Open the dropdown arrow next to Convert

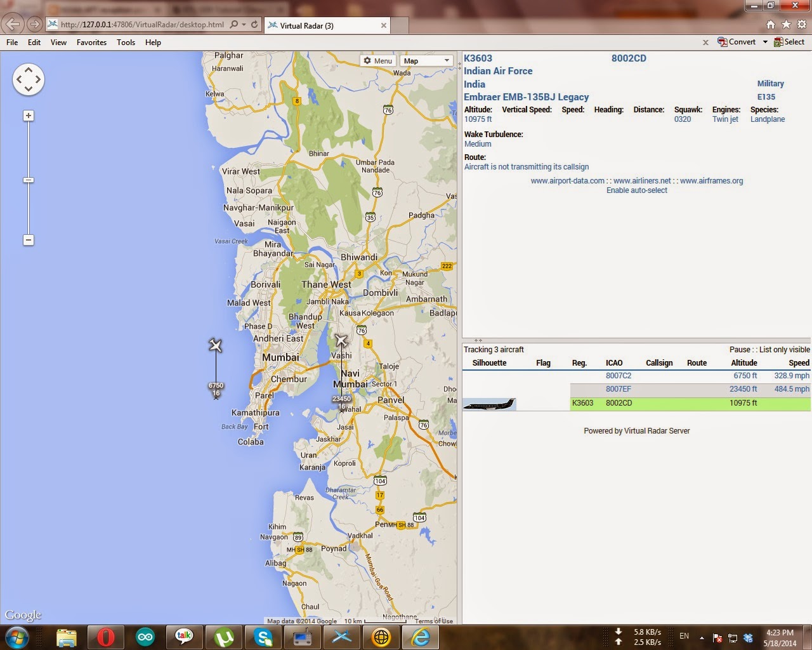pos(765,42)
